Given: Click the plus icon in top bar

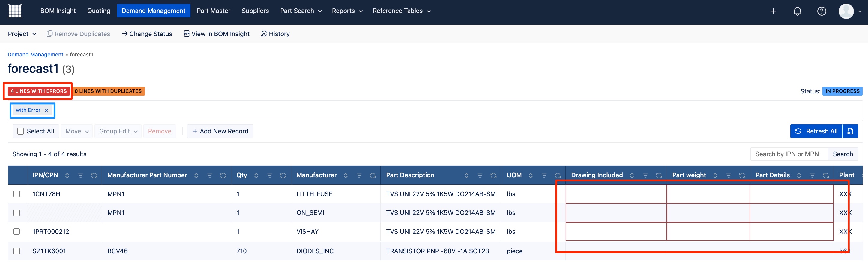Looking at the screenshot, I should (773, 11).
